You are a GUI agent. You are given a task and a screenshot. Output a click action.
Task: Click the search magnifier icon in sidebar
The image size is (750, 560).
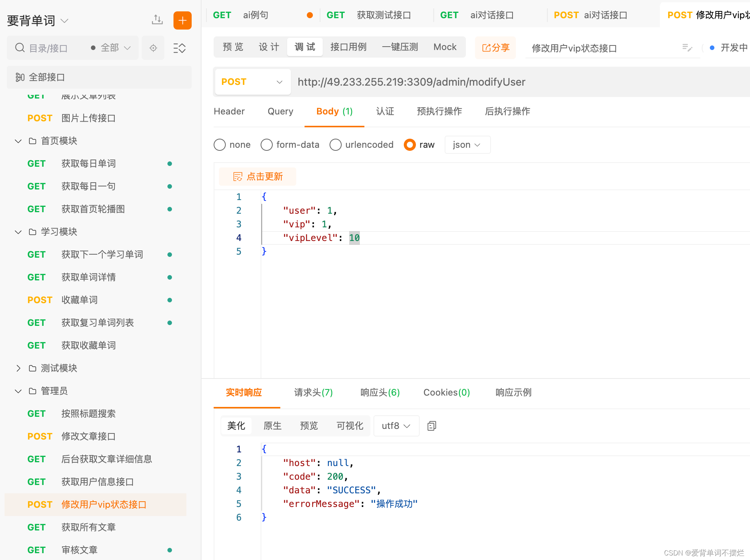20,48
